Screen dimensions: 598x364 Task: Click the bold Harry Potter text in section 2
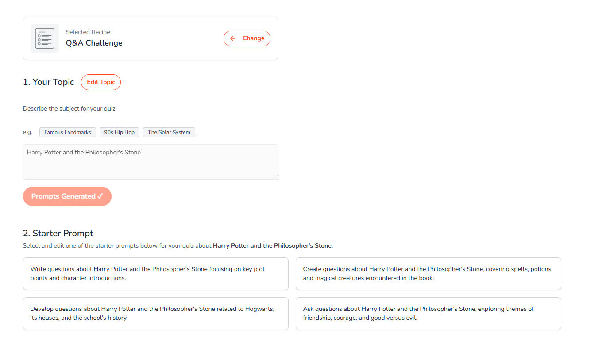pos(272,245)
